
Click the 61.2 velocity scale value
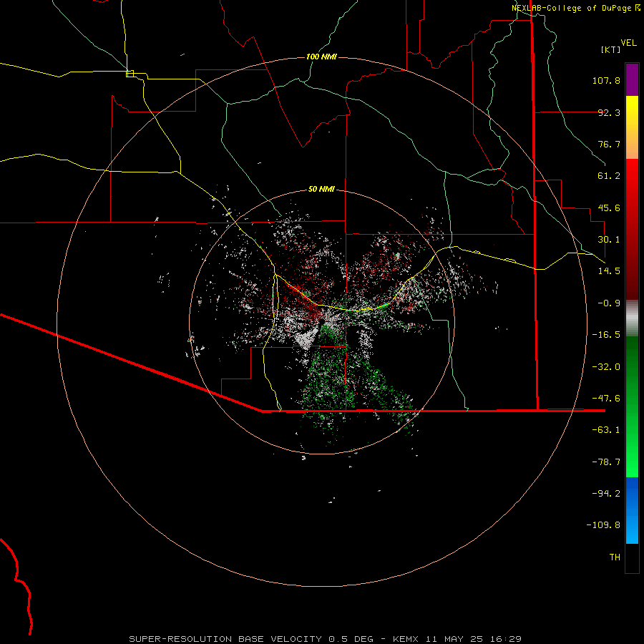tap(609, 176)
